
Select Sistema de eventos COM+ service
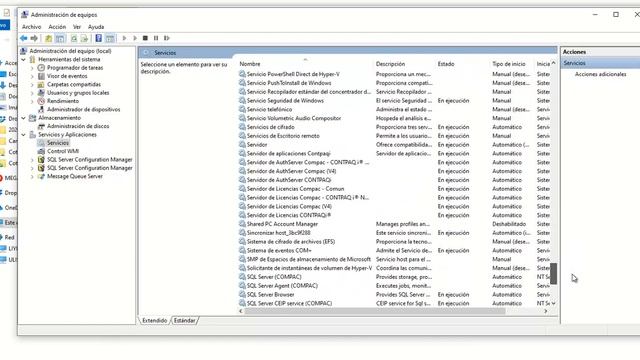[279, 251]
